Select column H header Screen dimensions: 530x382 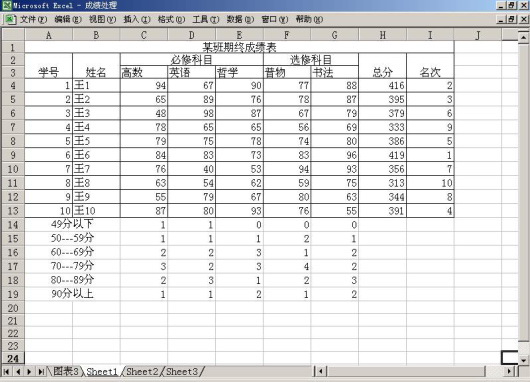pyautogui.click(x=383, y=35)
